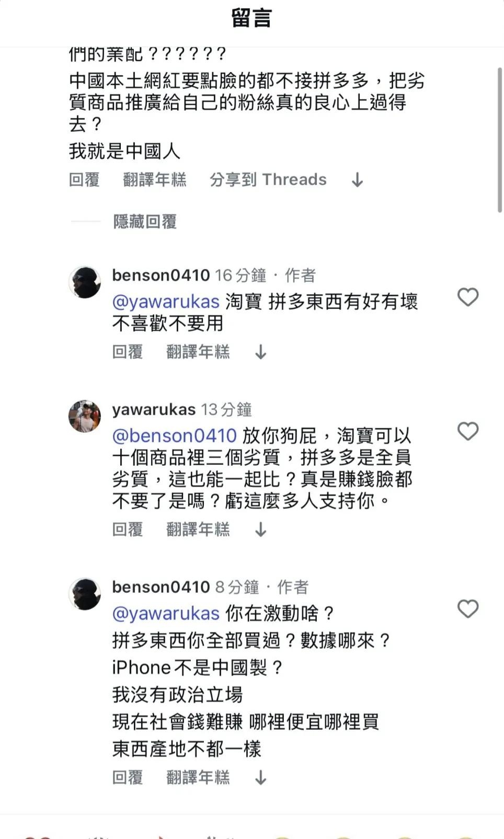Reply to yawarukas's 13-minute comment
Screen dimensions: 504x839
click(x=128, y=530)
